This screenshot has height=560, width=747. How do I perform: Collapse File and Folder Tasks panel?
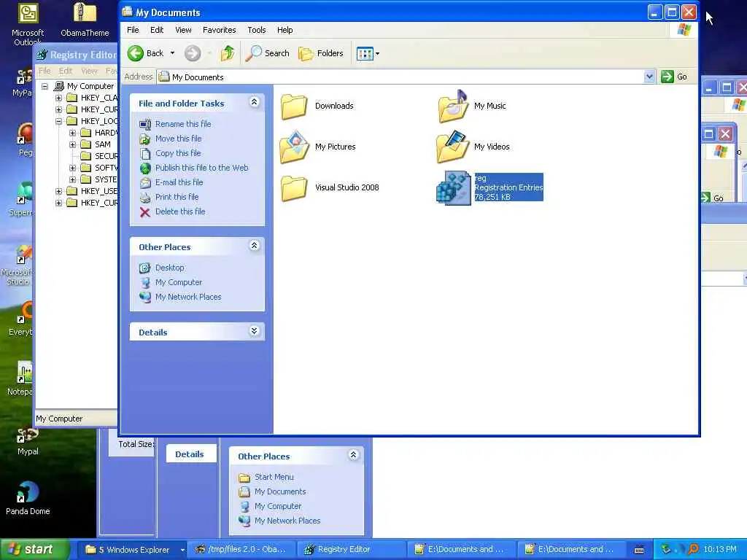[254, 102]
